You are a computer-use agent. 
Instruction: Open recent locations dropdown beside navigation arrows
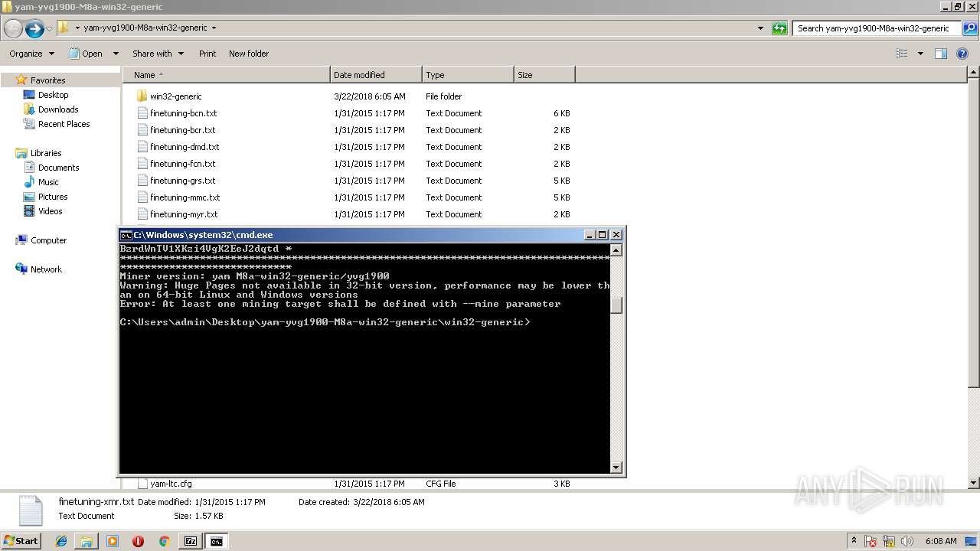coord(50,29)
